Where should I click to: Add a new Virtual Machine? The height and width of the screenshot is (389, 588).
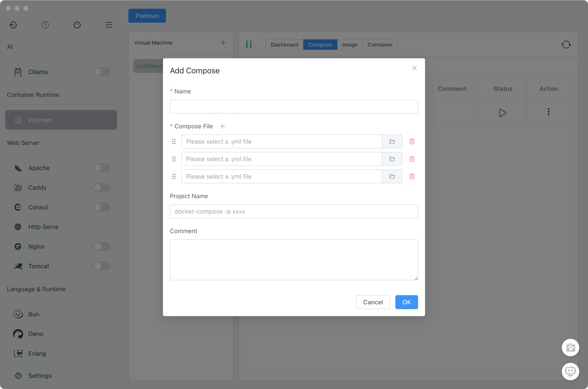223,43
